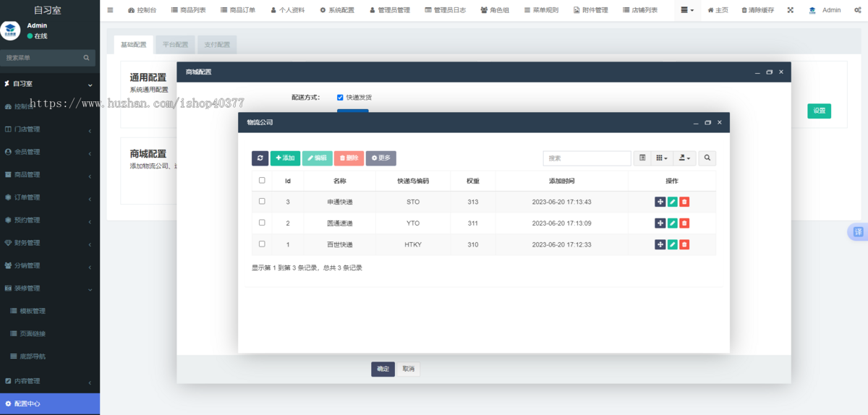Click move icon for 圆通速递 row
The width and height of the screenshot is (868, 415).
pyautogui.click(x=660, y=223)
